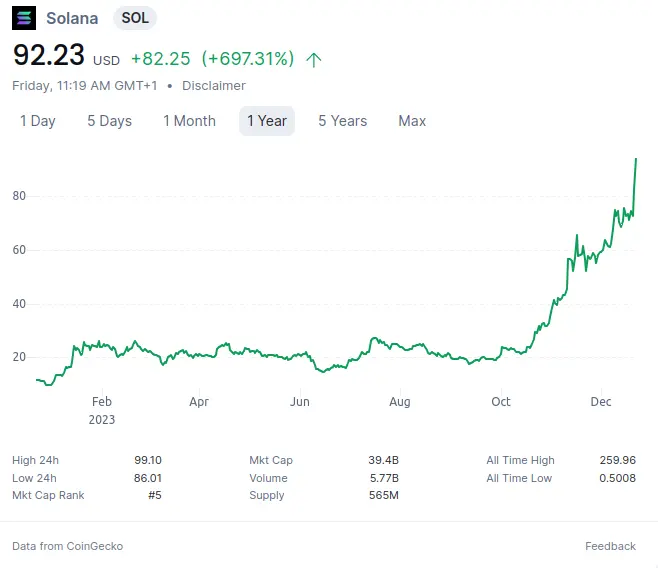
Task: Click the Oct axis label
Action: [501, 402]
